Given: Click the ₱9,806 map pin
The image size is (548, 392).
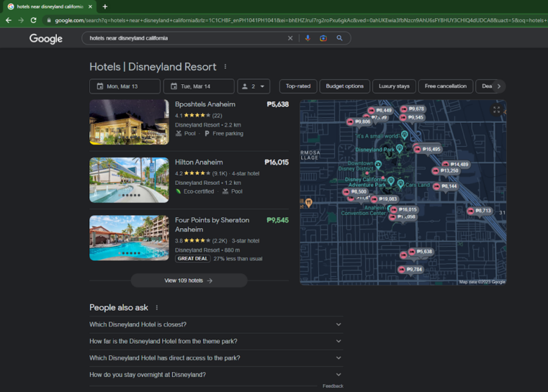Looking at the screenshot, I should pyautogui.click(x=359, y=122).
